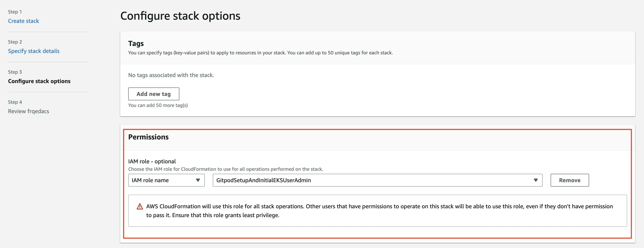Click the warning triangle icon in alert

pyautogui.click(x=140, y=206)
